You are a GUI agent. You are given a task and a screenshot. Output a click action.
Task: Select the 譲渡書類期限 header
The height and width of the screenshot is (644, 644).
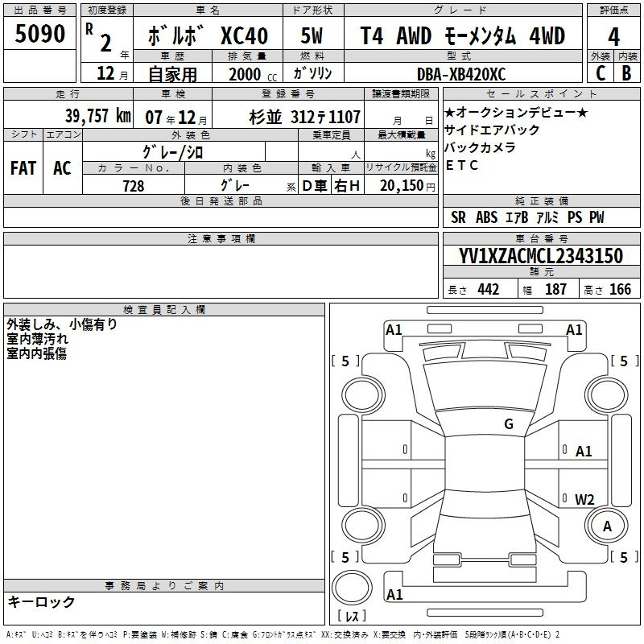(401, 93)
